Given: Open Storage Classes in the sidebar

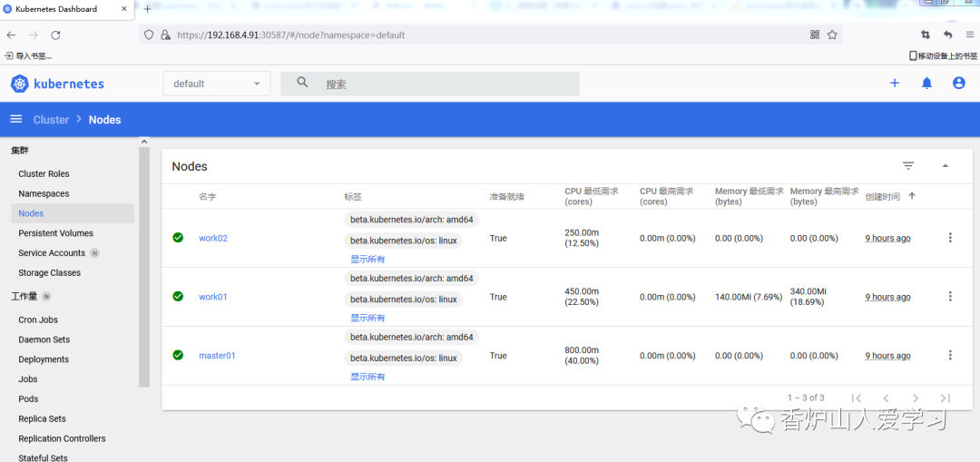Looking at the screenshot, I should click(49, 273).
